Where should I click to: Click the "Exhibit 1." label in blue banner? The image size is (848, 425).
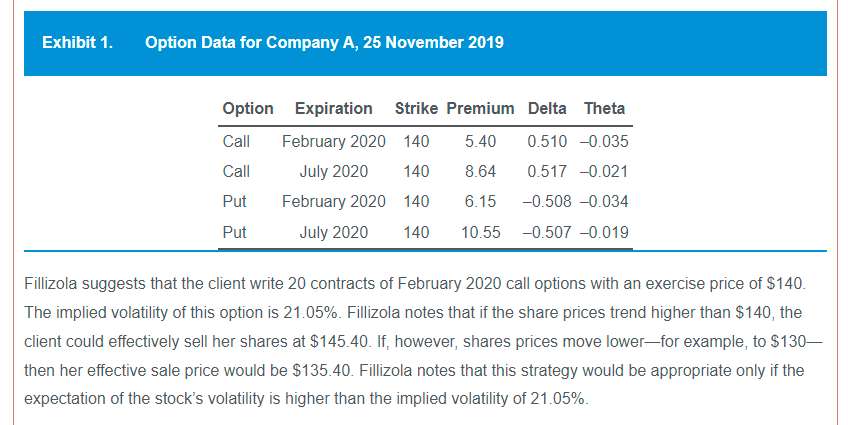coord(77,43)
